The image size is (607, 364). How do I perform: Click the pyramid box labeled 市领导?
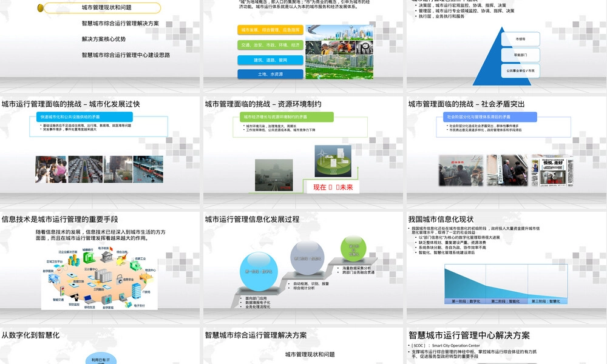520,39
